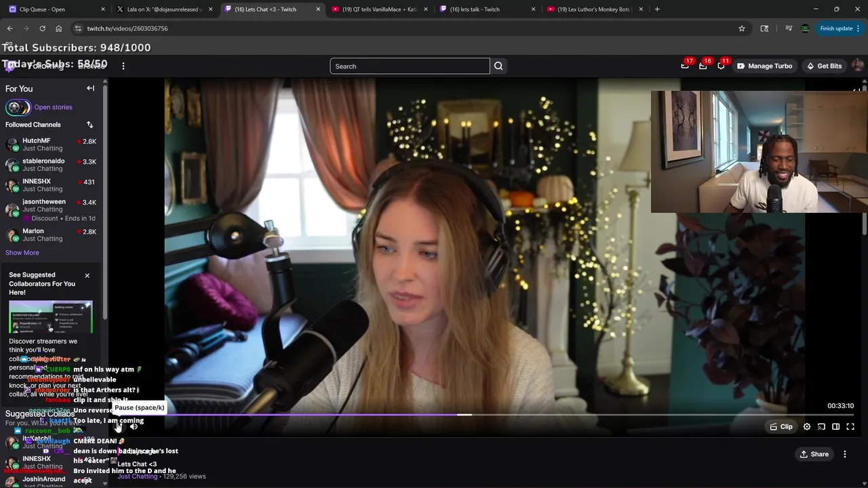Mute the video using the volume icon
868x488 pixels.
134,426
